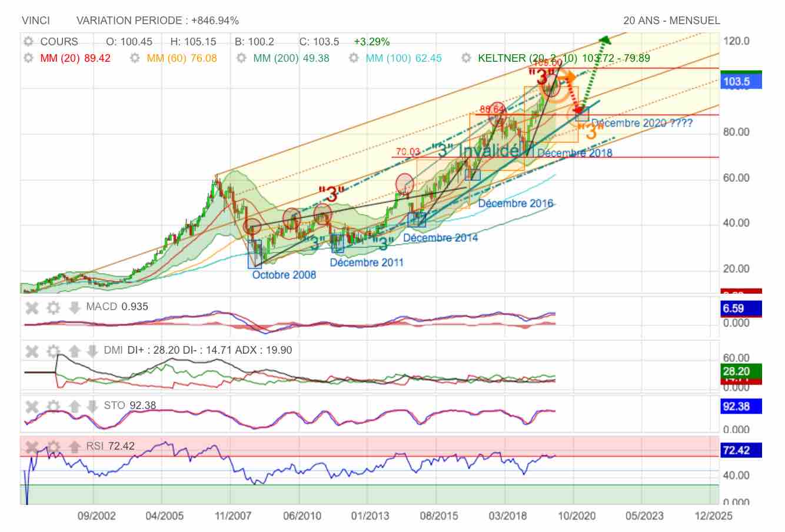Open the STO settings gear
Viewport: 785px width, 532px height.
pos(54,406)
